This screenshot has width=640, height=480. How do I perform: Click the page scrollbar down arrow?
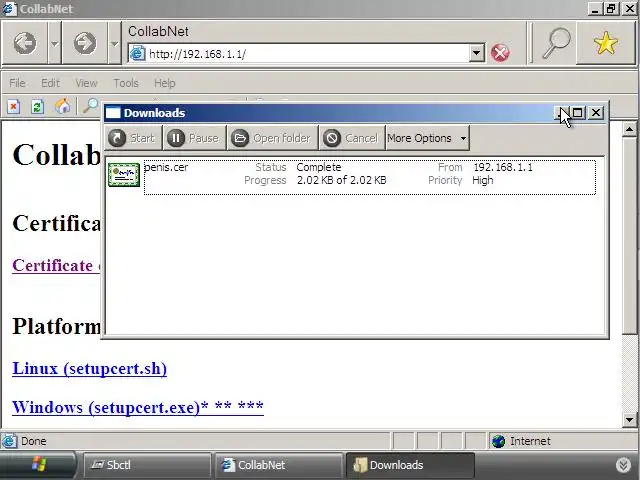point(629,419)
